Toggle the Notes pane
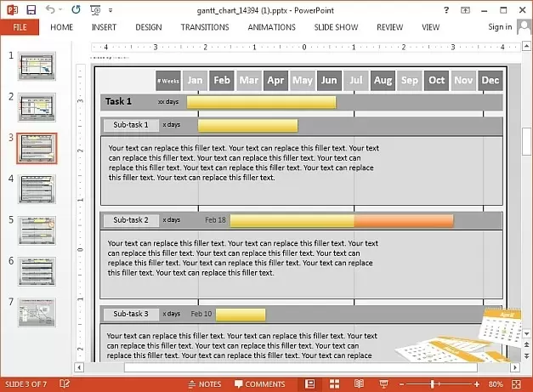533x392 pixels. tap(204, 384)
